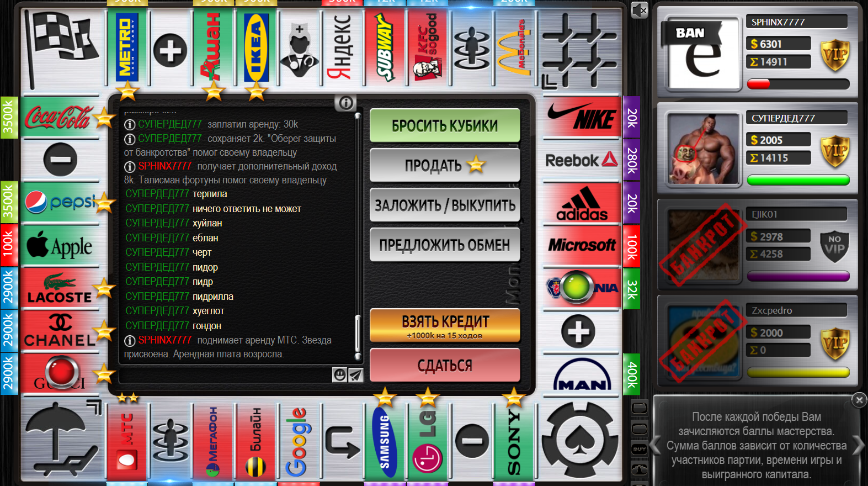Click СУПЕРДЕД777 green timer bar
This screenshot has width=868, height=486.
tap(797, 180)
